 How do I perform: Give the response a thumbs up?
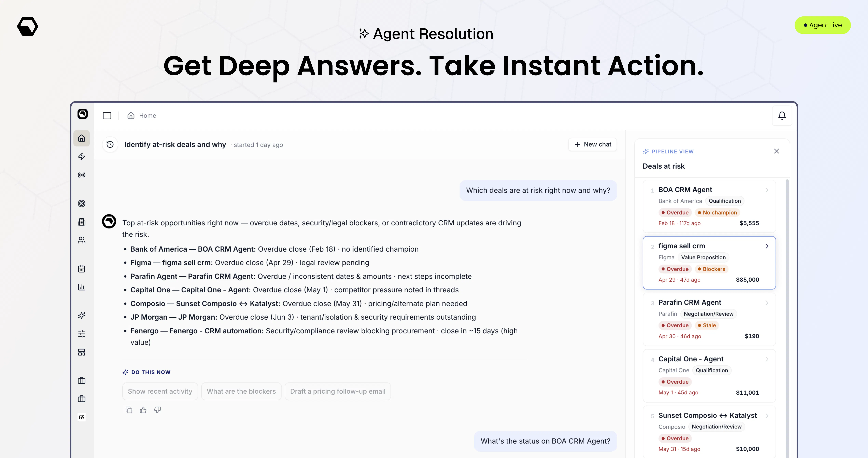click(143, 410)
